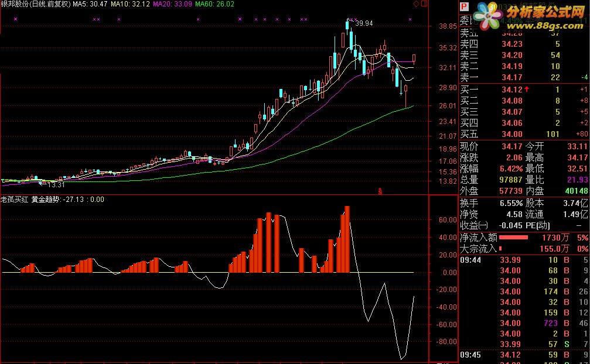Viewport: 590px width, 364px height.
Task: Click the 大宗流入 small red bar
Action: click(x=500, y=248)
